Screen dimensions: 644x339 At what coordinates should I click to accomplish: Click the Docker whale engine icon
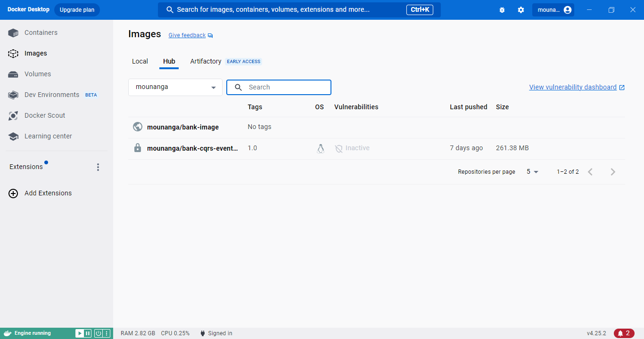coord(8,333)
